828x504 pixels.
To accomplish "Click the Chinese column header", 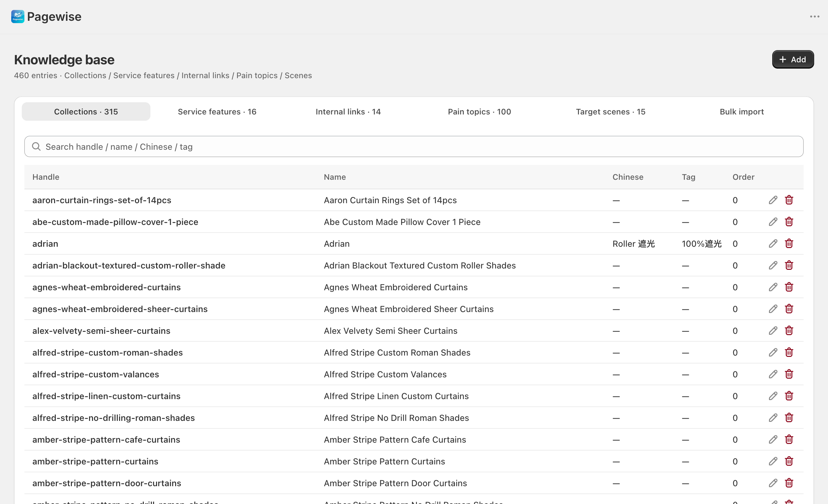I will click(628, 177).
